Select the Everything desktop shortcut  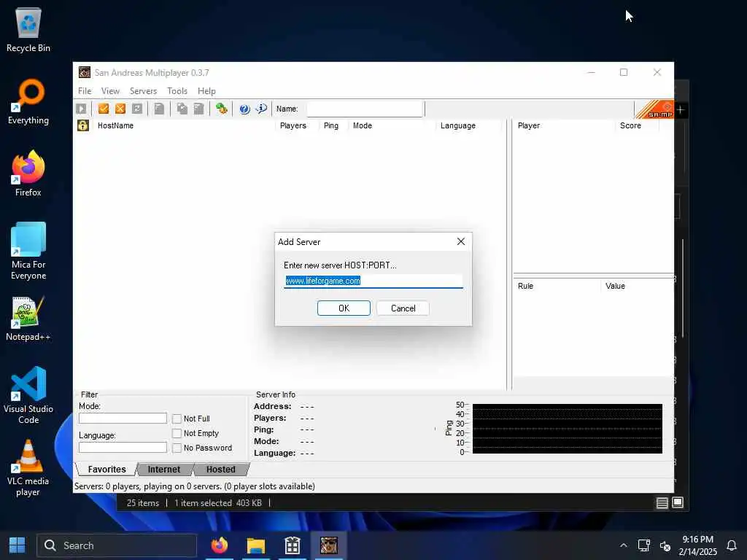click(x=28, y=102)
